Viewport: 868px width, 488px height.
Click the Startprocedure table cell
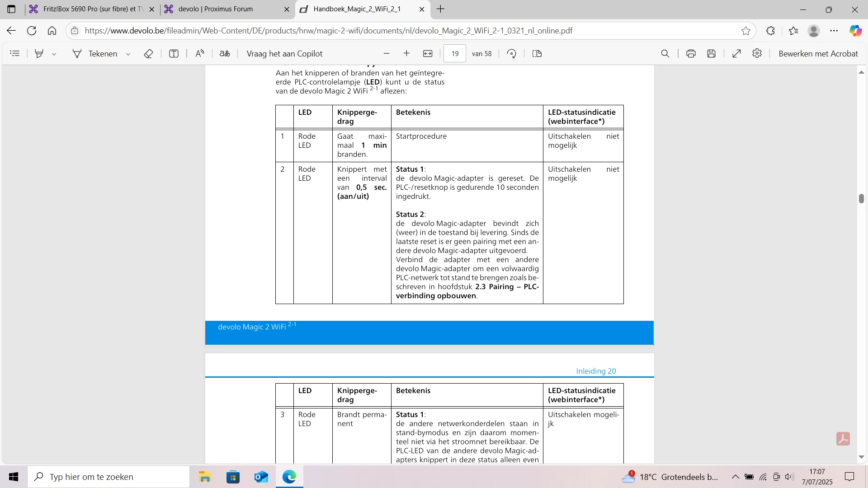click(467, 145)
